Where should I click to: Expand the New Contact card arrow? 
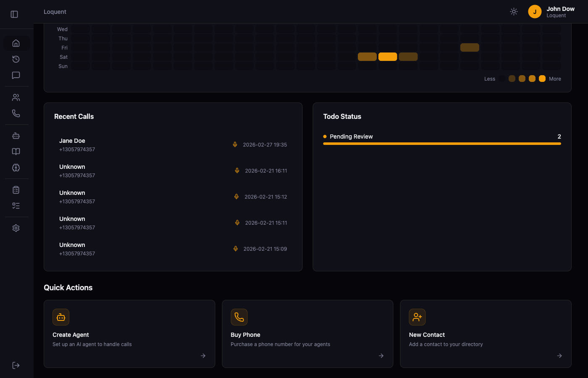559,356
